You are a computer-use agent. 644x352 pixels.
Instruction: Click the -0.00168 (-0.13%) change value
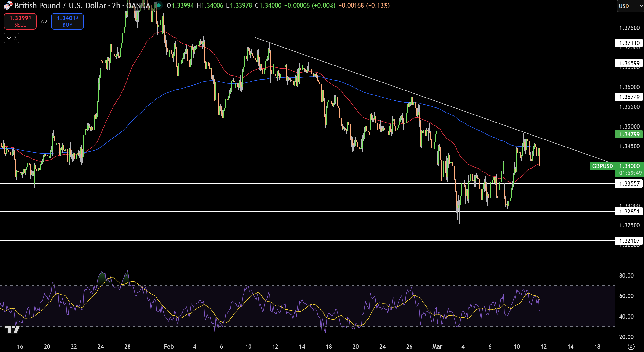click(x=364, y=5)
